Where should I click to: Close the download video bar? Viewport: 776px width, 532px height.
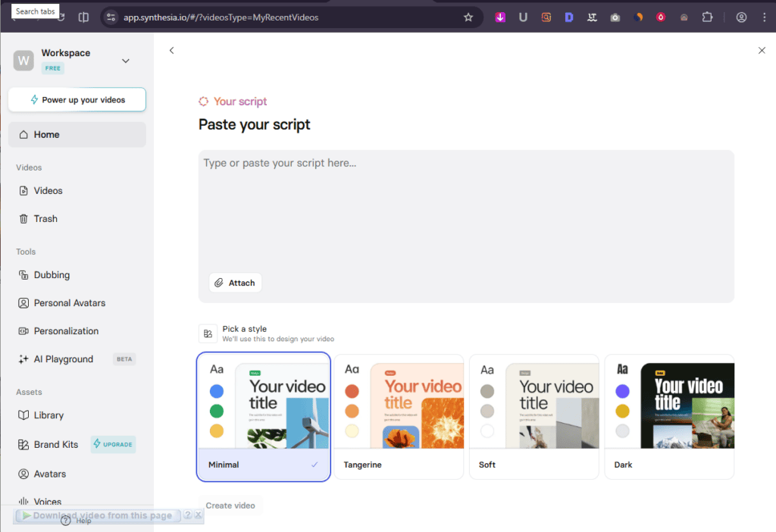[198, 515]
